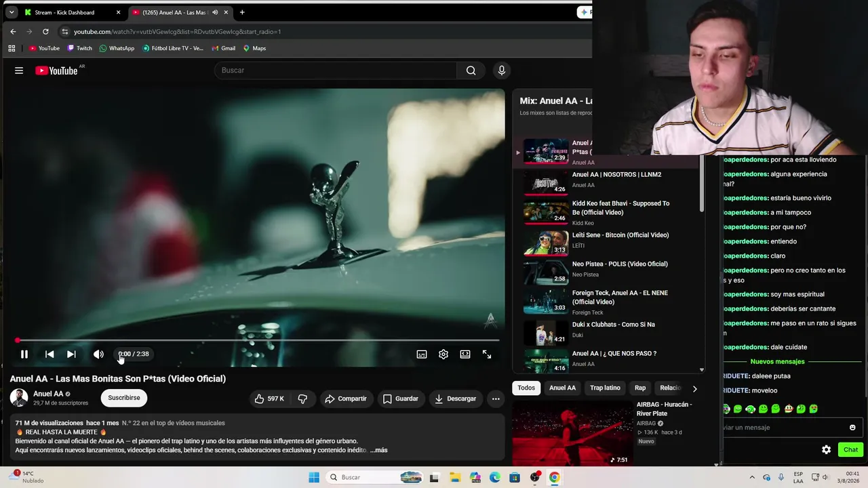Open the Windows Start menu

[314, 477]
